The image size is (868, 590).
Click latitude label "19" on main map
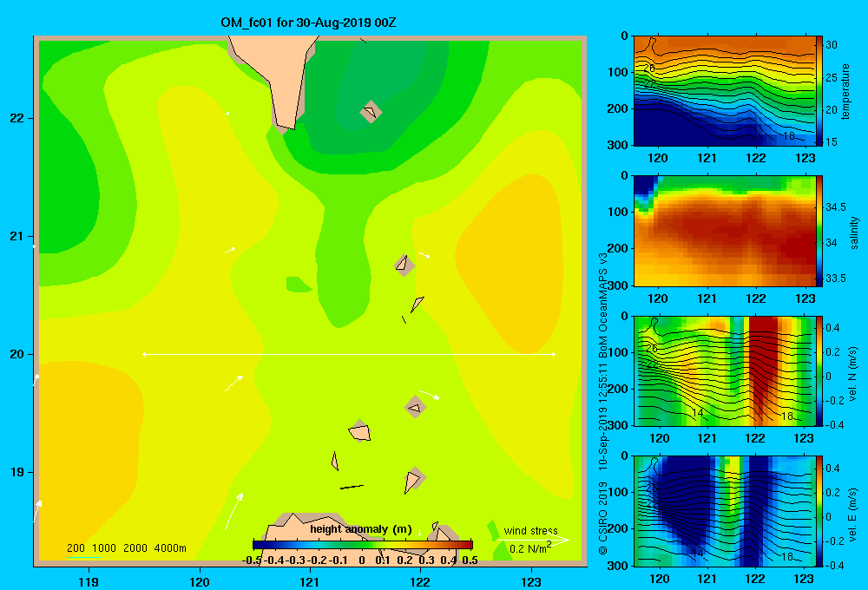tap(17, 472)
